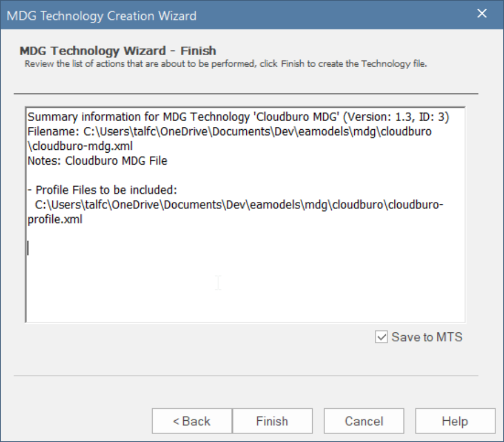This screenshot has width=504, height=442.
Task: Open Help for the wizard
Action: 455,421
